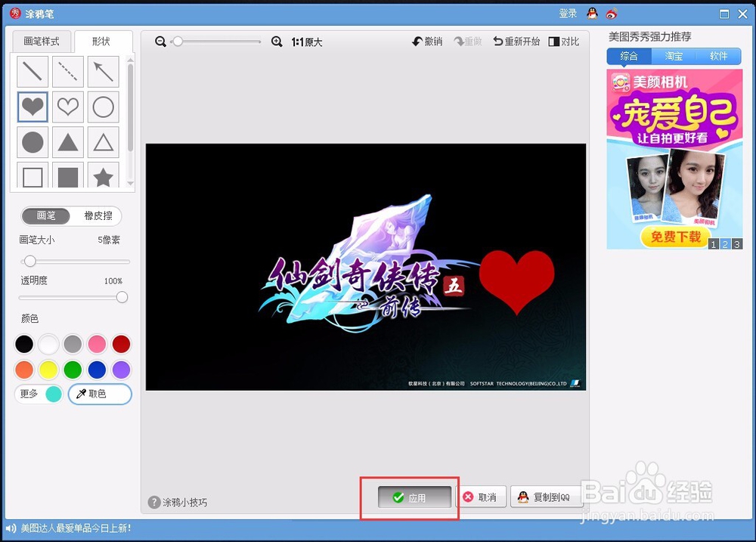The image size is (756, 542).
Task: Click the 美图达人最爱单品今日上新 status link
Action: click(76, 528)
